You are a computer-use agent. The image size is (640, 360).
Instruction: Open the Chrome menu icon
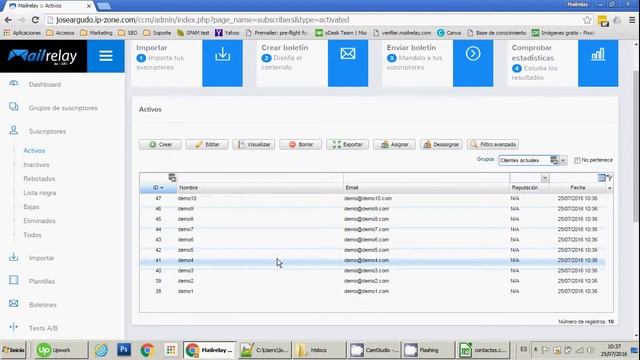632,20
